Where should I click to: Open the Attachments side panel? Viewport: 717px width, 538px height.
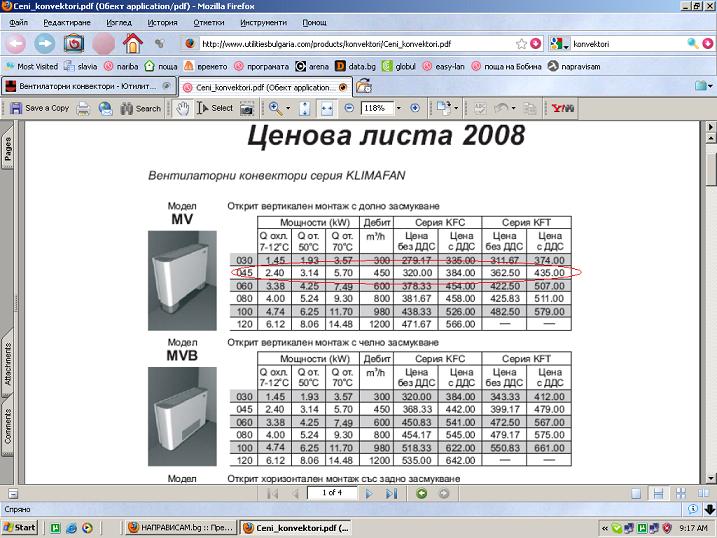pyautogui.click(x=8, y=364)
